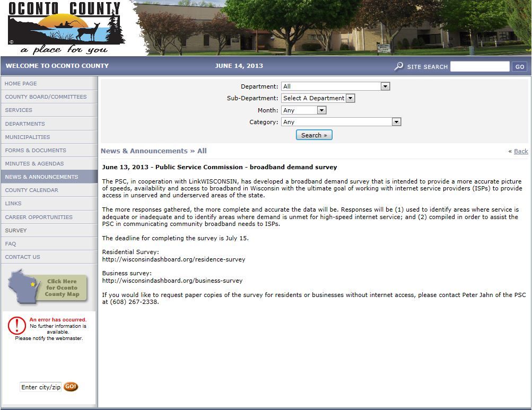Click the June 14, 2013 date text
The image size is (532, 410).
(239, 66)
